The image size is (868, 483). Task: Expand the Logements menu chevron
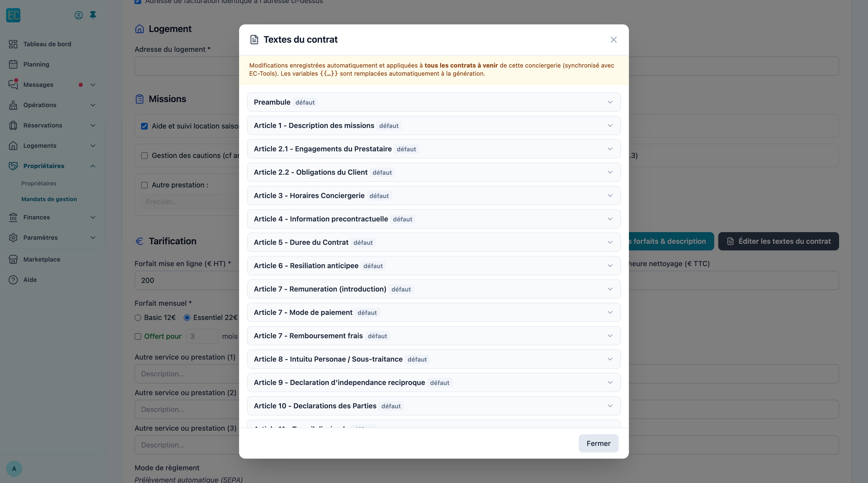tap(93, 146)
